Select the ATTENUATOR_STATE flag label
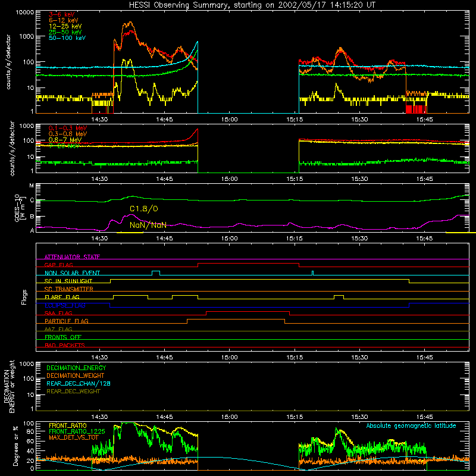This screenshot has height=476, width=476. pos(72,257)
